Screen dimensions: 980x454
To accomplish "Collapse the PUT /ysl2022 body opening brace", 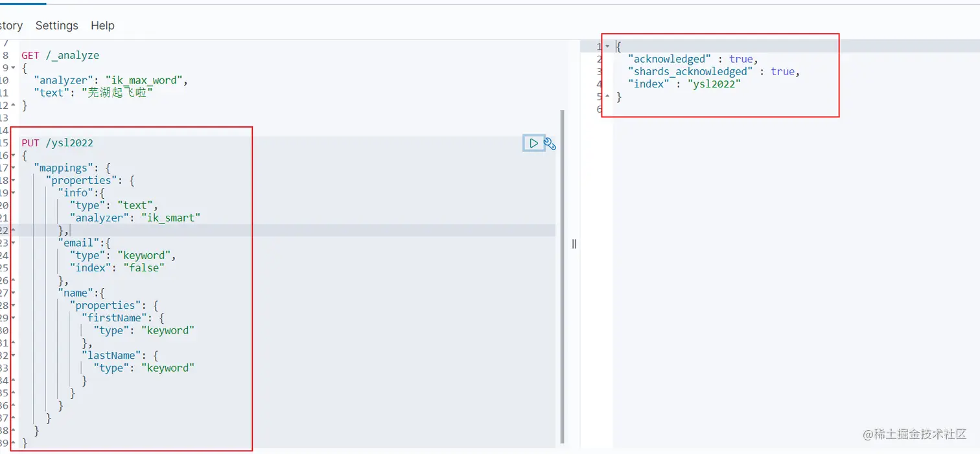I will 13,155.
